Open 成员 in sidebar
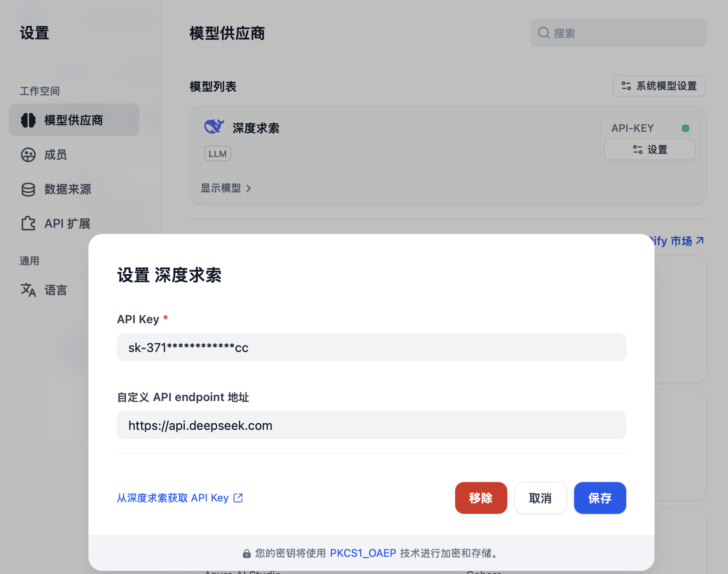This screenshot has height=574, width=728. pos(74,155)
